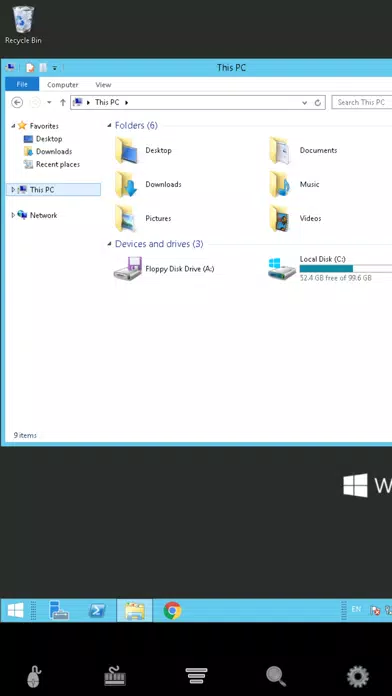Image resolution: width=392 pixels, height=696 pixels.
Task: Tap the magnifier zoom icon
Action: coord(276,676)
